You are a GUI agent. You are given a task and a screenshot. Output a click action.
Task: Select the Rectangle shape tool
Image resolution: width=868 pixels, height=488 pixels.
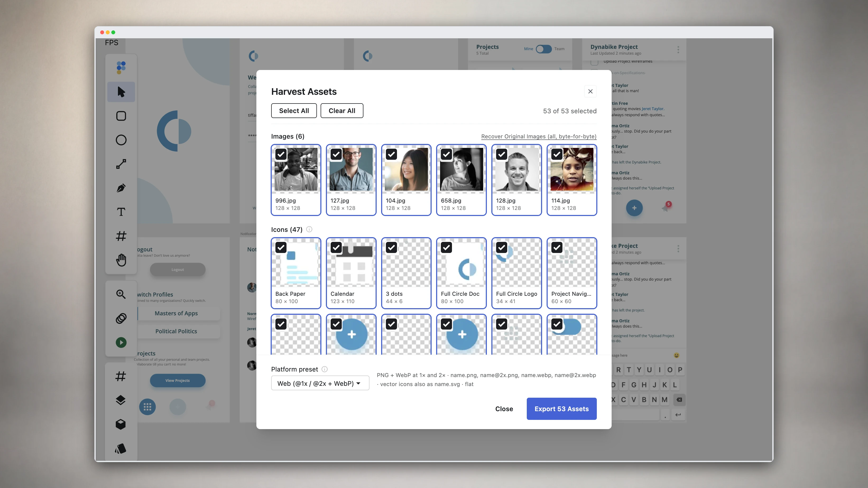tap(121, 116)
